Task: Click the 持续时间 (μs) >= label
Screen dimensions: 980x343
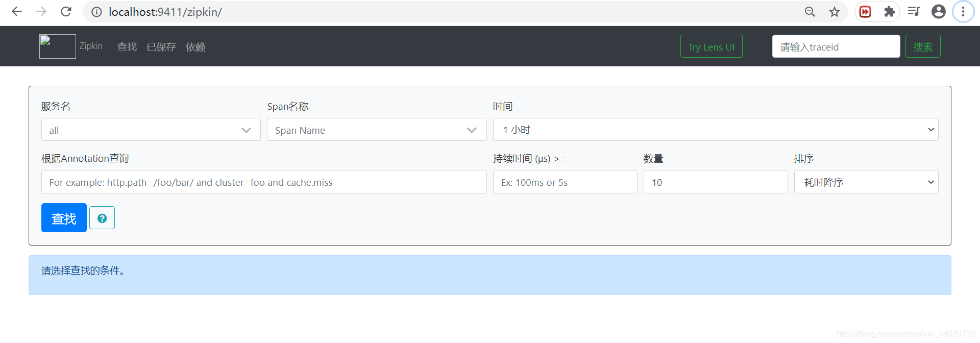Action: pyautogui.click(x=529, y=158)
